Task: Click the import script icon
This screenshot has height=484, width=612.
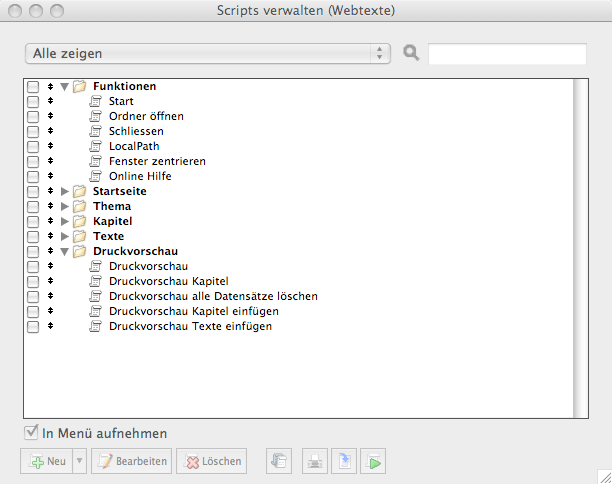Action: point(343,461)
